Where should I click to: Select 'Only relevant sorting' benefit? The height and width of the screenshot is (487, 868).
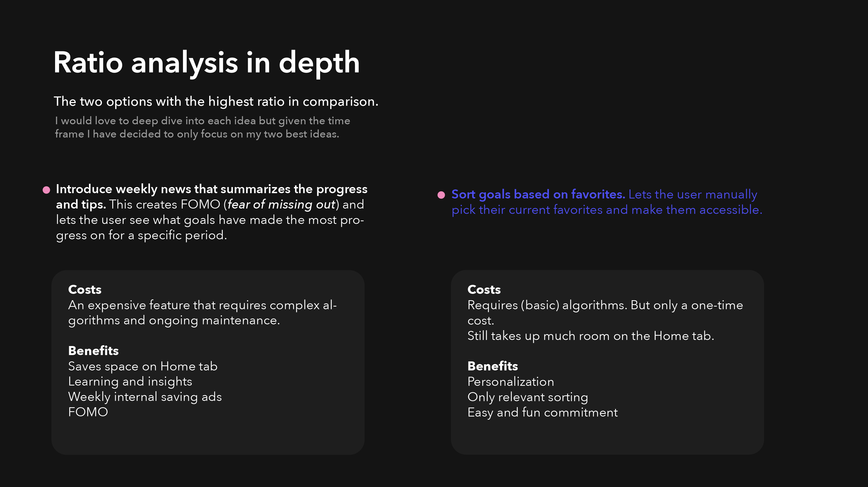coord(528,397)
